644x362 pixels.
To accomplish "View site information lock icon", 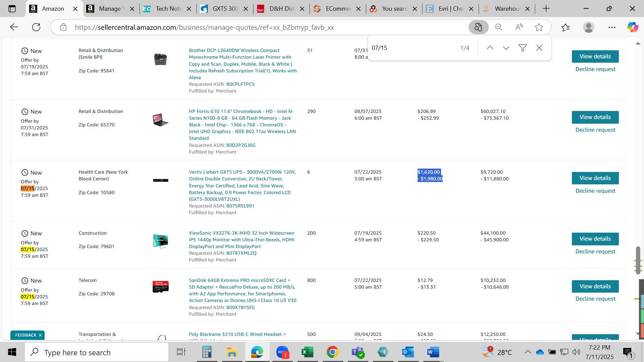I will click(x=63, y=27).
